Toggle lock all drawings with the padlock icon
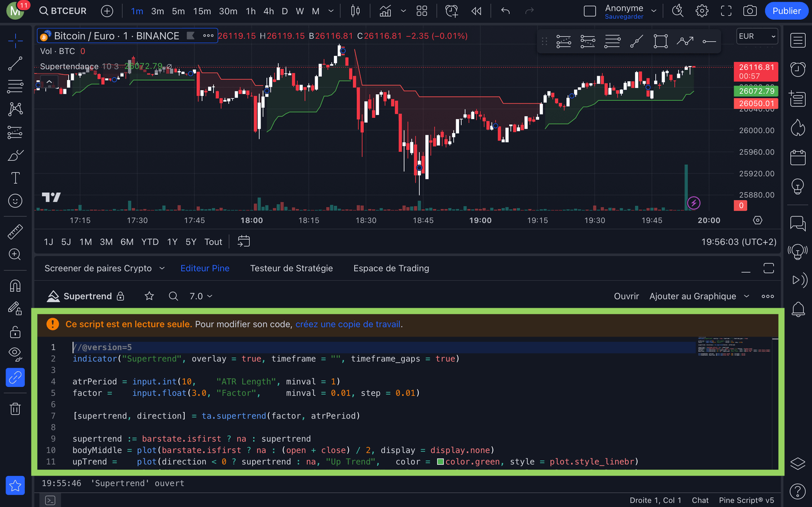Screen dimensions: 812x507 click(x=15, y=332)
